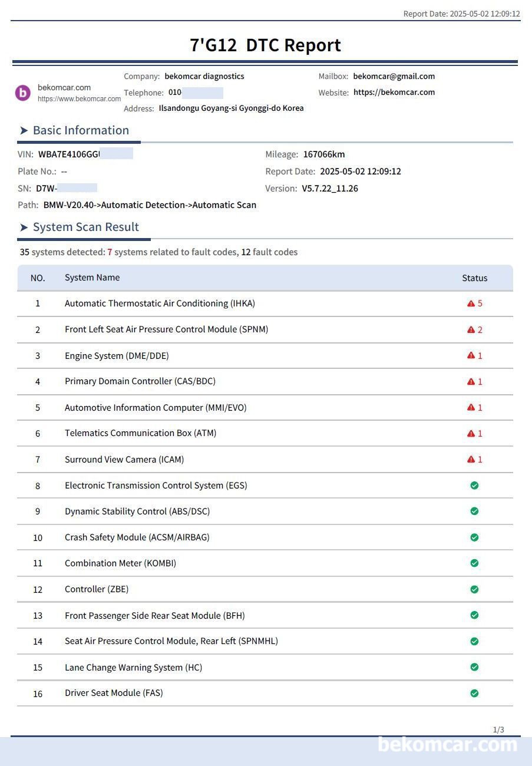Click the arrow icon beside System Scan Result
Image resolution: width=532 pixels, height=766 pixels.
(x=24, y=227)
